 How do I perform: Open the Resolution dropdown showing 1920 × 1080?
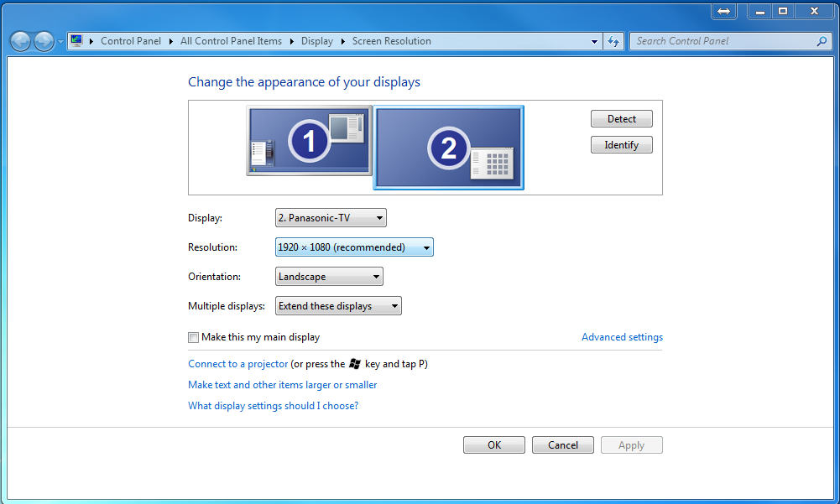click(354, 247)
